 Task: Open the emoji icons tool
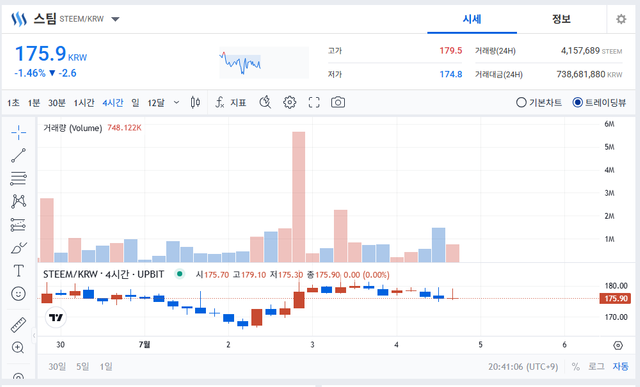point(18,294)
